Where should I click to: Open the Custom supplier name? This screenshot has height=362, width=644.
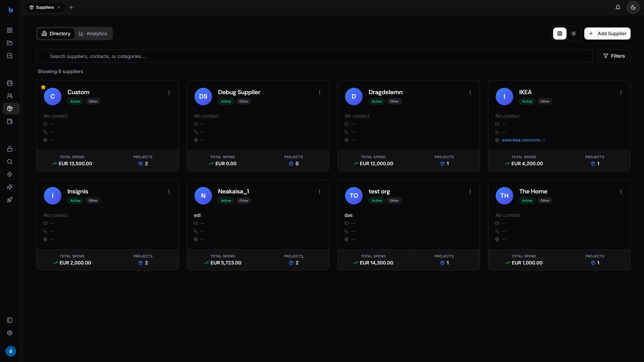tap(78, 92)
